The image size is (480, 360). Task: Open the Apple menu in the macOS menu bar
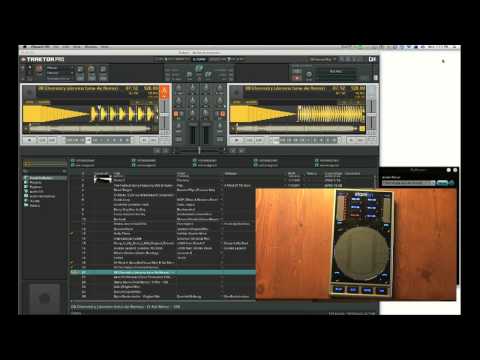coord(25,47)
